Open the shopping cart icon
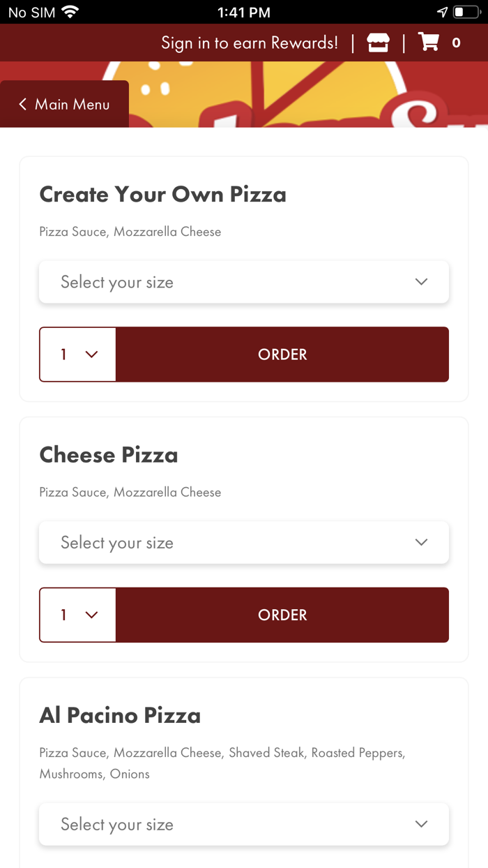 (x=429, y=43)
